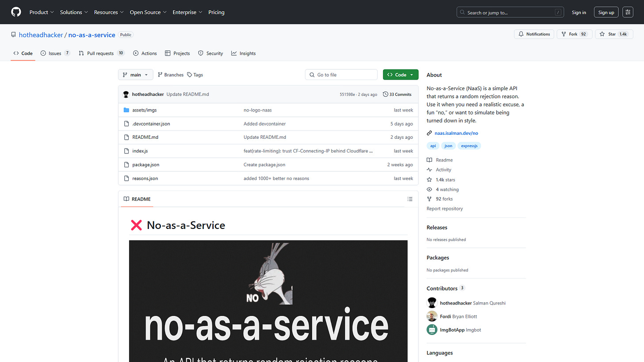Click ImgBotApp contributor avatar
This screenshot has height=362, width=644.
tap(432, 330)
